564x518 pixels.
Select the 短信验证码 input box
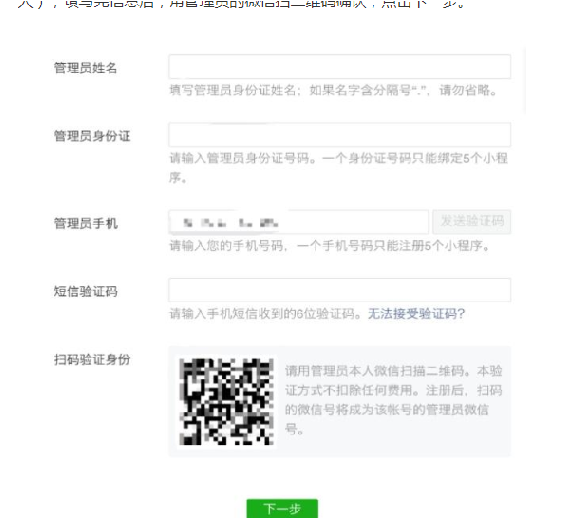340,290
